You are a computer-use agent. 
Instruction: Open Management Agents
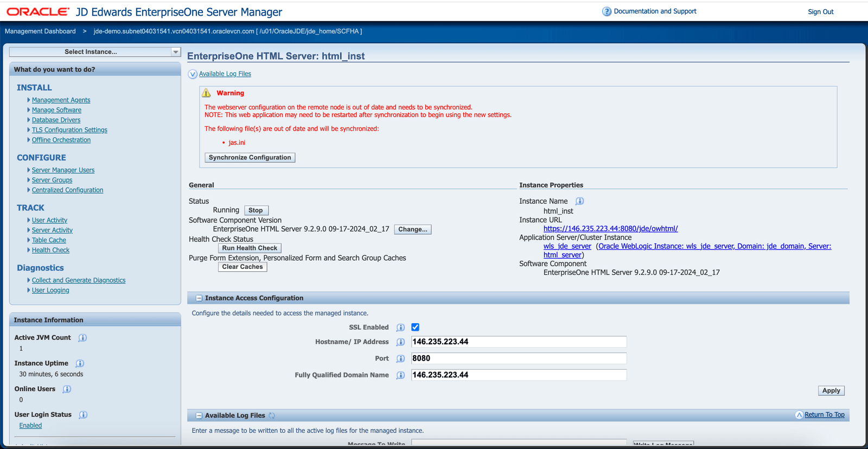tap(61, 100)
